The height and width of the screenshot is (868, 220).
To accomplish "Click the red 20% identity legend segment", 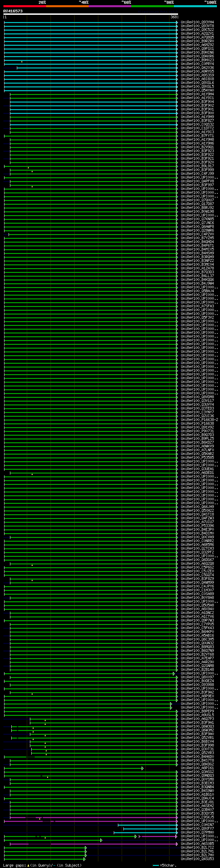I will [x=24, y=6].
